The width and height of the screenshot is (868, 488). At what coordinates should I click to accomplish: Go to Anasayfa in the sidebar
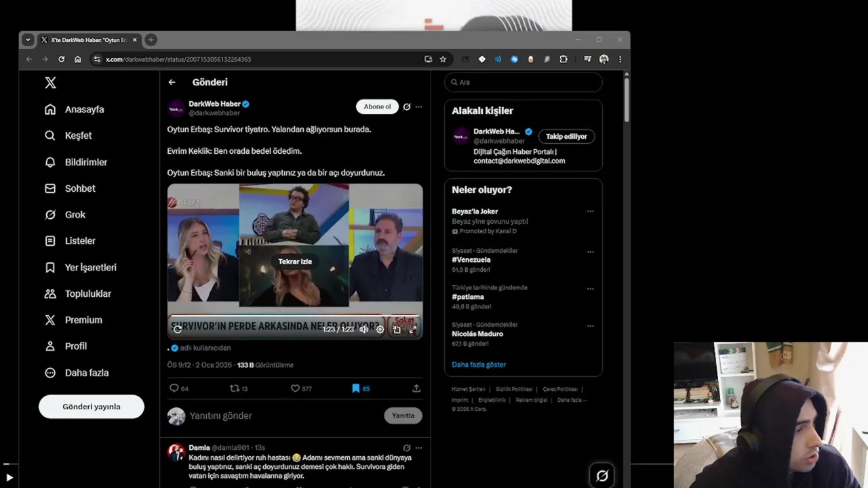point(75,109)
